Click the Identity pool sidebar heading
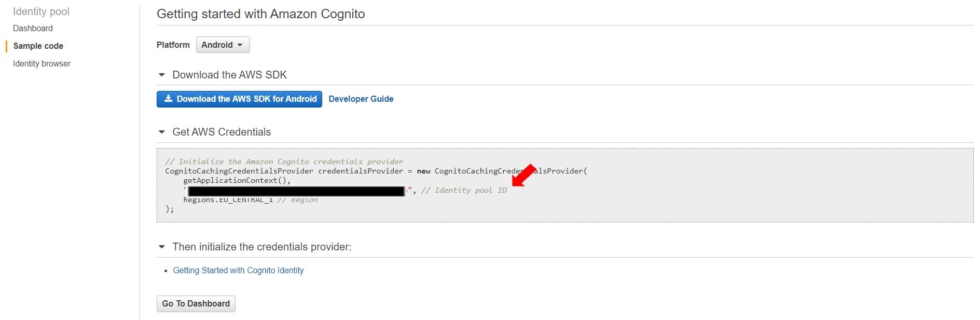This screenshot has height=320, width=980. [x=41, y=11]
